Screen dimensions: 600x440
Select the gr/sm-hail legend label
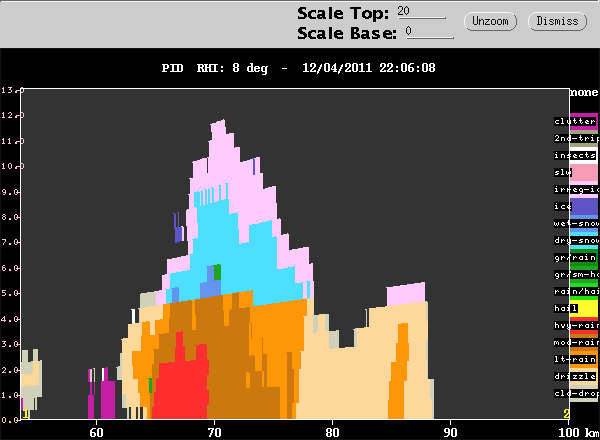576,274
